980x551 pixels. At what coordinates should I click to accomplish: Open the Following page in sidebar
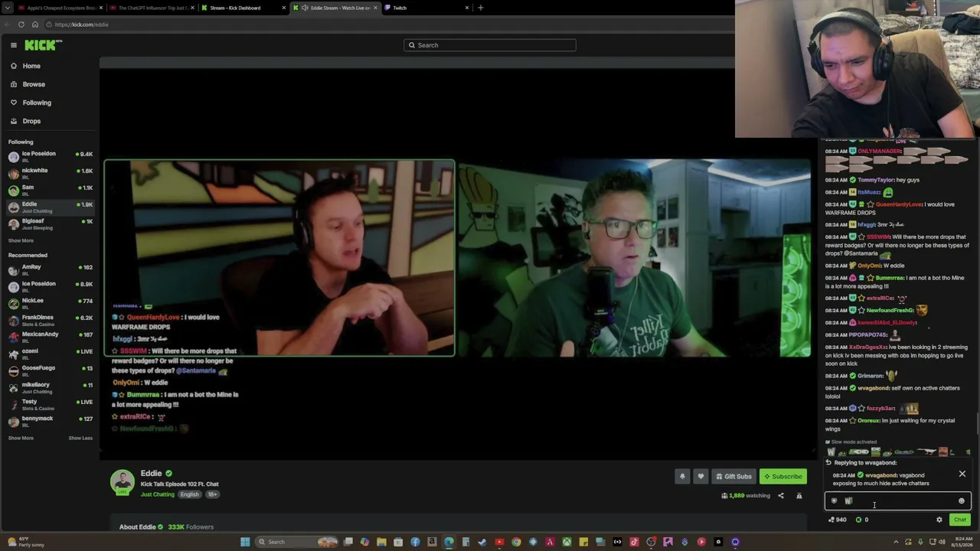tap(37, 103)
